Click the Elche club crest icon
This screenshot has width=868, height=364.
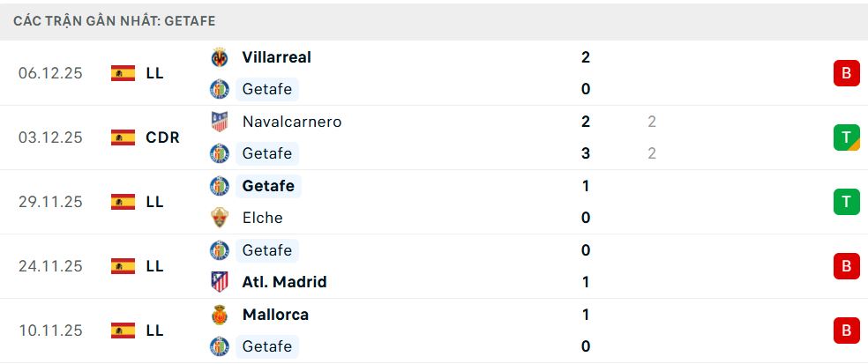tap(220, 218)
